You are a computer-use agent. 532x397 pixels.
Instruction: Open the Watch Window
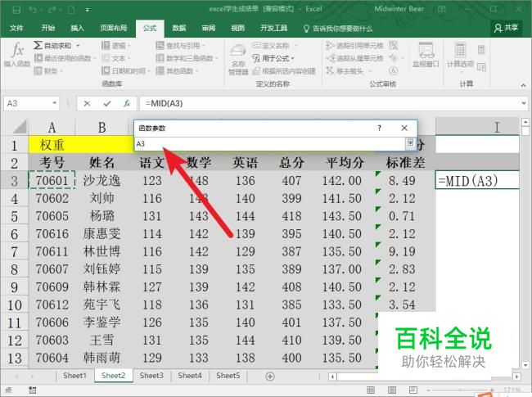pyautogui.click(x=426, y=55)
